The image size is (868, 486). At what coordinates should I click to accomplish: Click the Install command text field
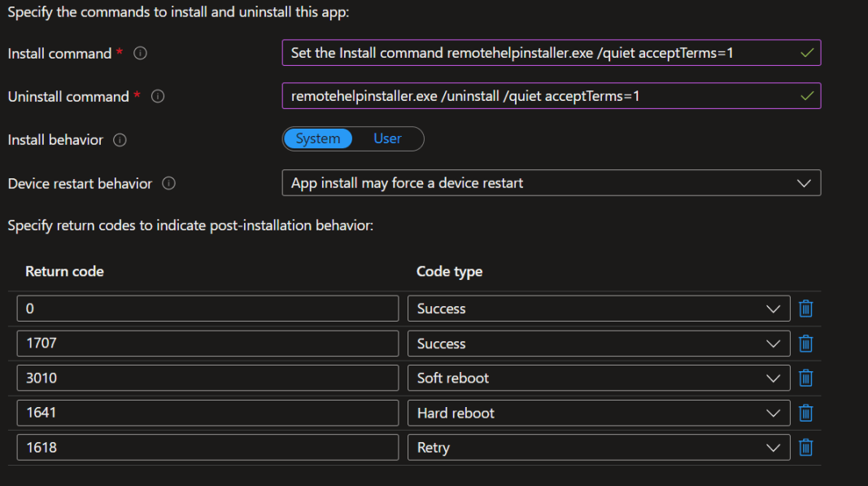(551, 52)
